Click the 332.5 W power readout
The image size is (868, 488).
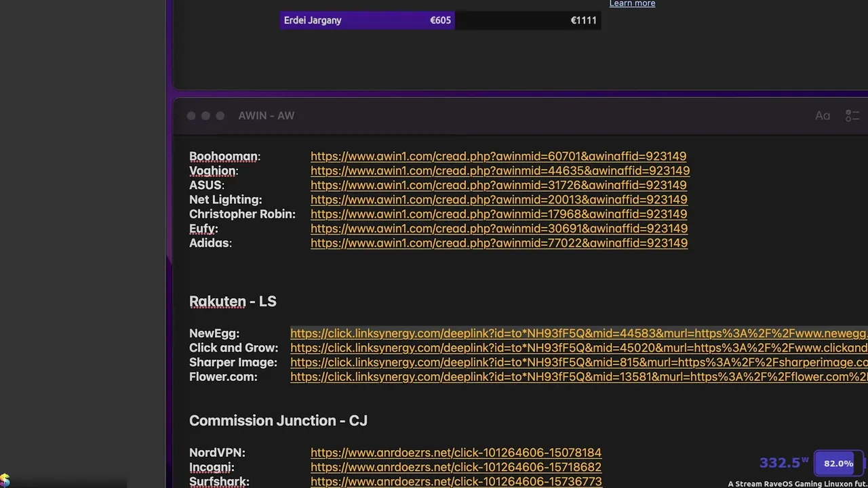tap(784, 463)
